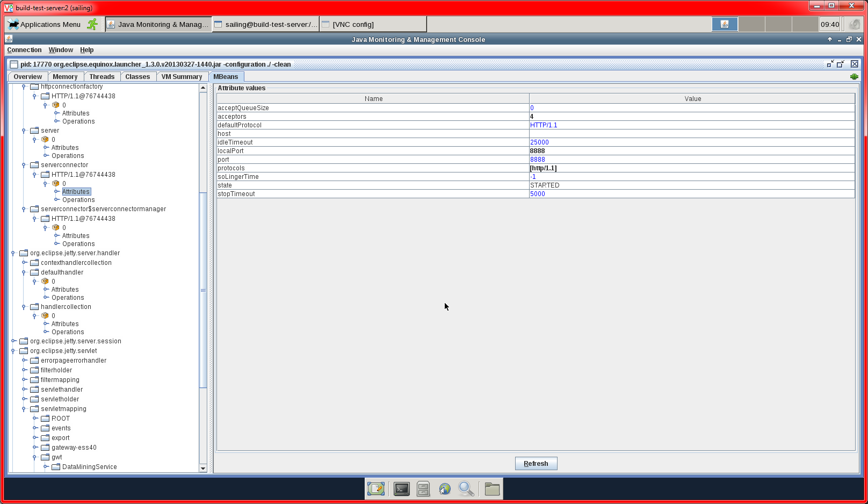Select Operations under handlercollection

[68, 332]
